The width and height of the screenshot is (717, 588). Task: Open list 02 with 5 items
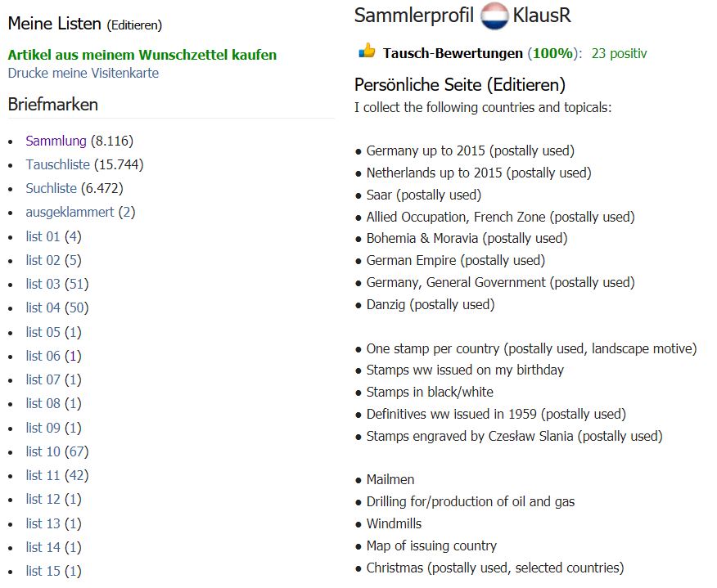click(x=43, y=260)
